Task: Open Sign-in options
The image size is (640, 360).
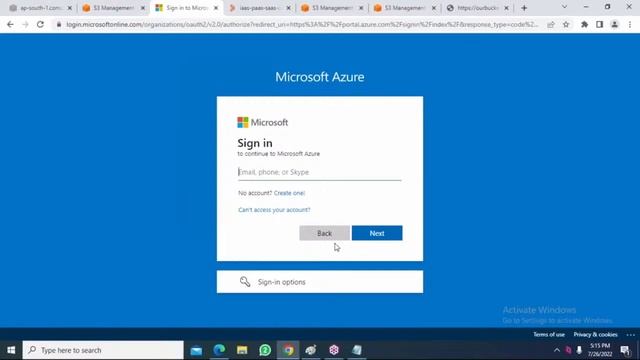Action: click(x=320, y=282)
